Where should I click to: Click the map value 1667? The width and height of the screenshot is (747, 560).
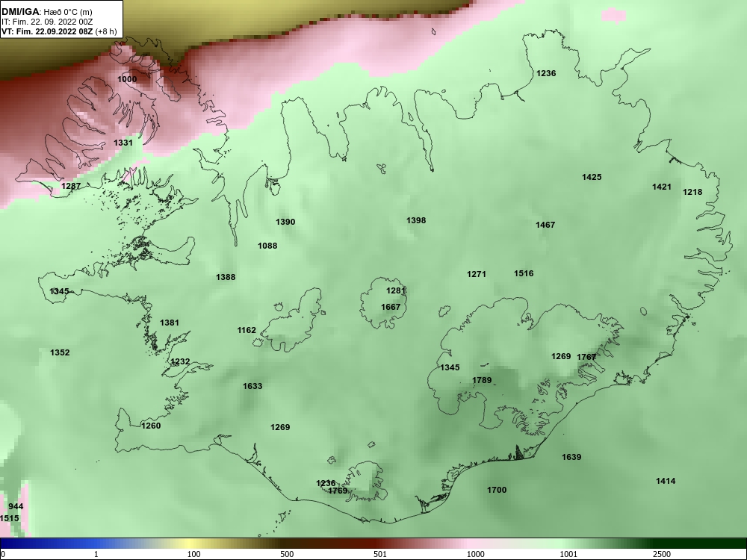pyautogui.click(x=391, y=307)
